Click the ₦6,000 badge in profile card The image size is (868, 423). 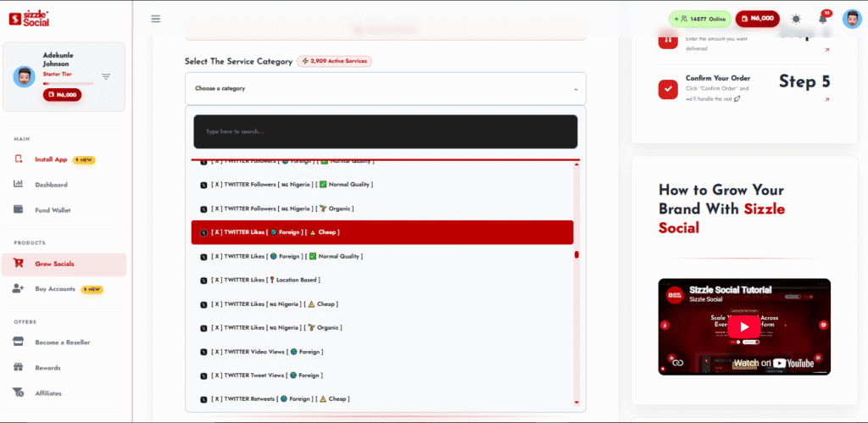[x=62, y=95]
